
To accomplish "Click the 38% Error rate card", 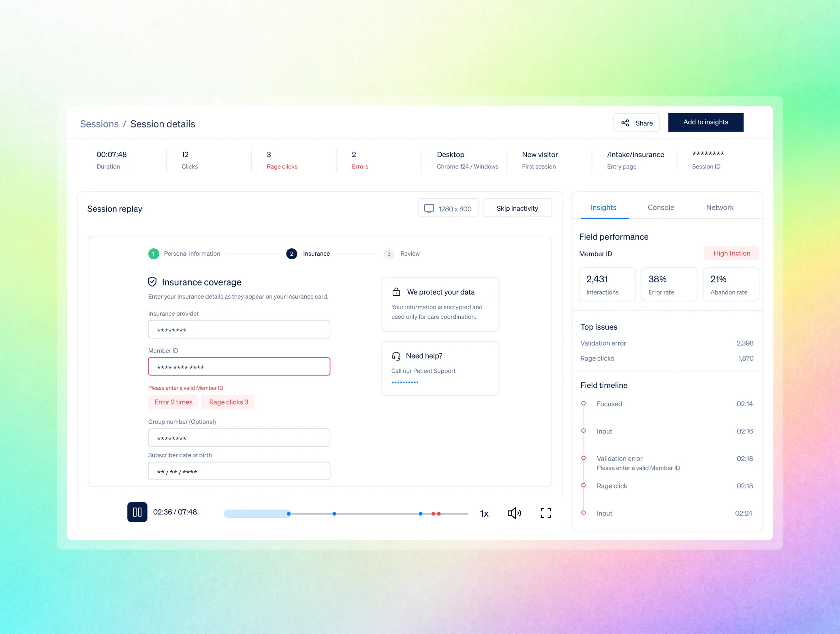I will point(669,284).
